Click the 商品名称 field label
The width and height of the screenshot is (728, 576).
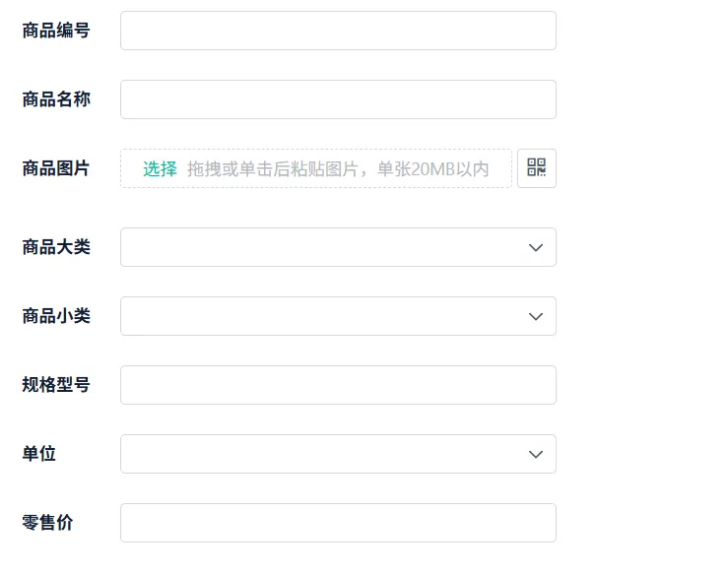[56, 99]
